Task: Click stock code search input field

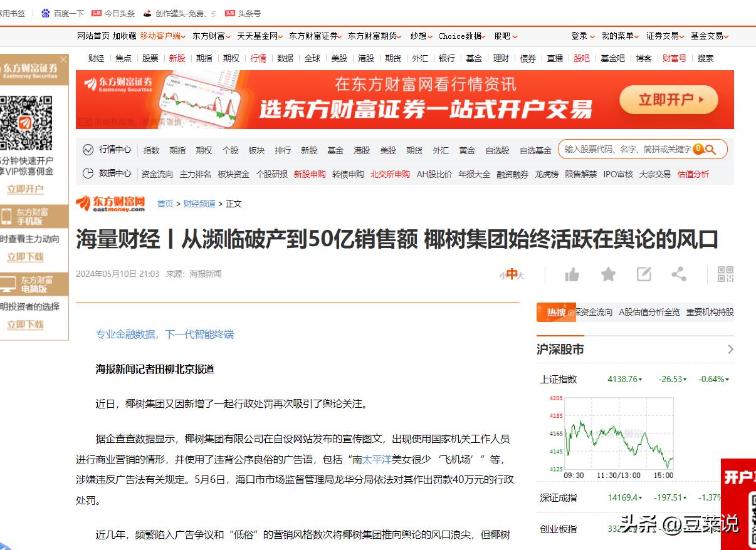Action: (627, 150)
